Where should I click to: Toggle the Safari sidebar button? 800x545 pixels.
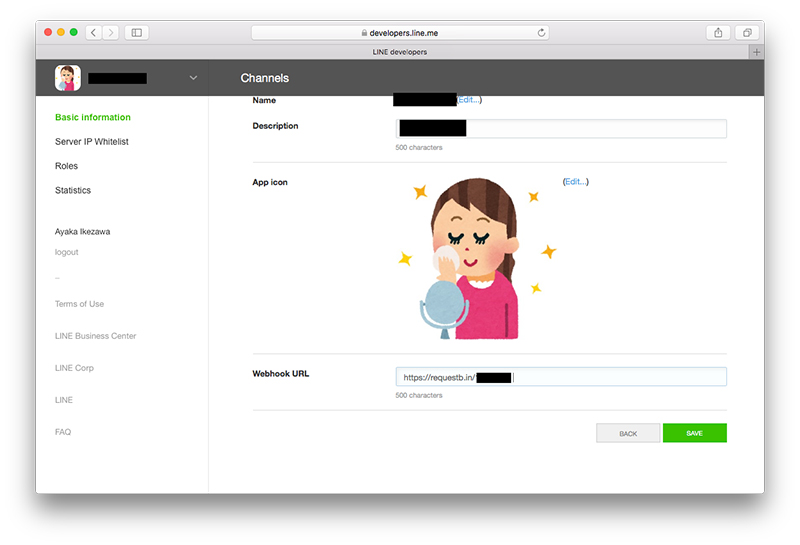coord(137,33)
